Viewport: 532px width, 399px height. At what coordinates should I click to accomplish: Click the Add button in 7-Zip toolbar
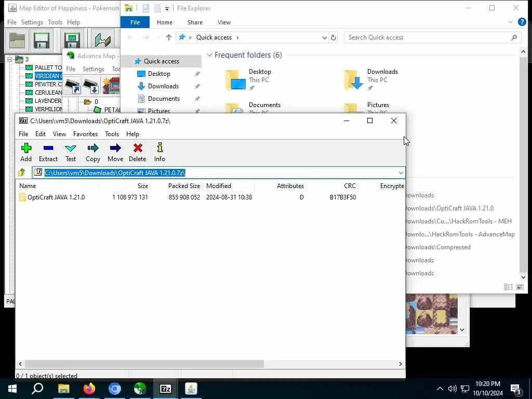26,152
